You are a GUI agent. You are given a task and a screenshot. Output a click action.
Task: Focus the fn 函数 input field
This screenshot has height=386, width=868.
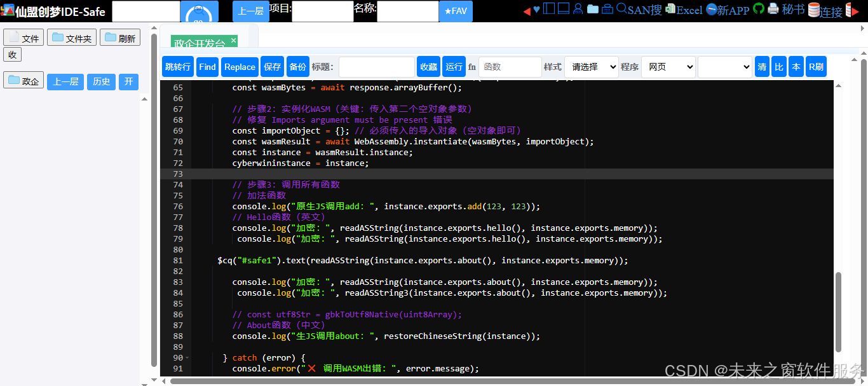[510, 67]
